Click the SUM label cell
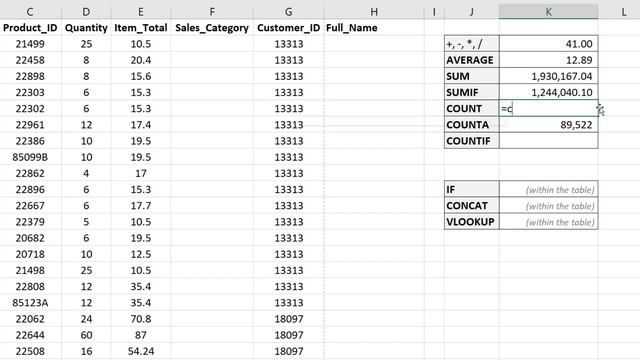 pyautogui.click(x=471, y=76)
